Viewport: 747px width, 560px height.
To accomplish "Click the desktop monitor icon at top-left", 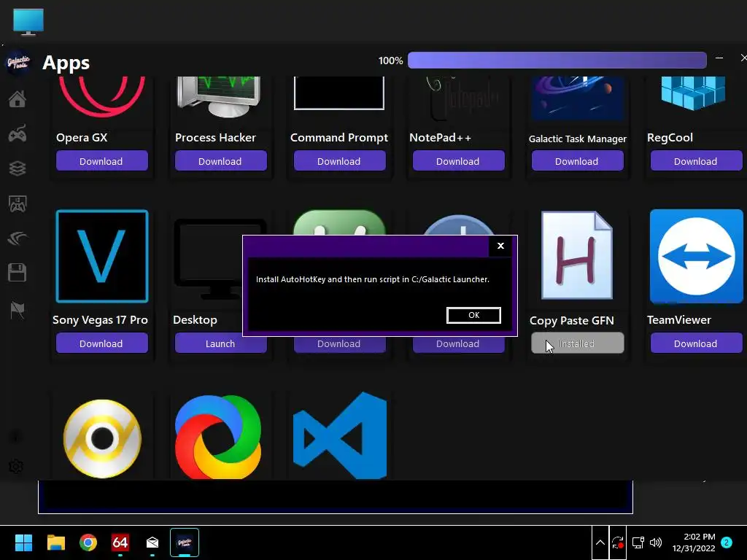I will [x=28, y=22].
